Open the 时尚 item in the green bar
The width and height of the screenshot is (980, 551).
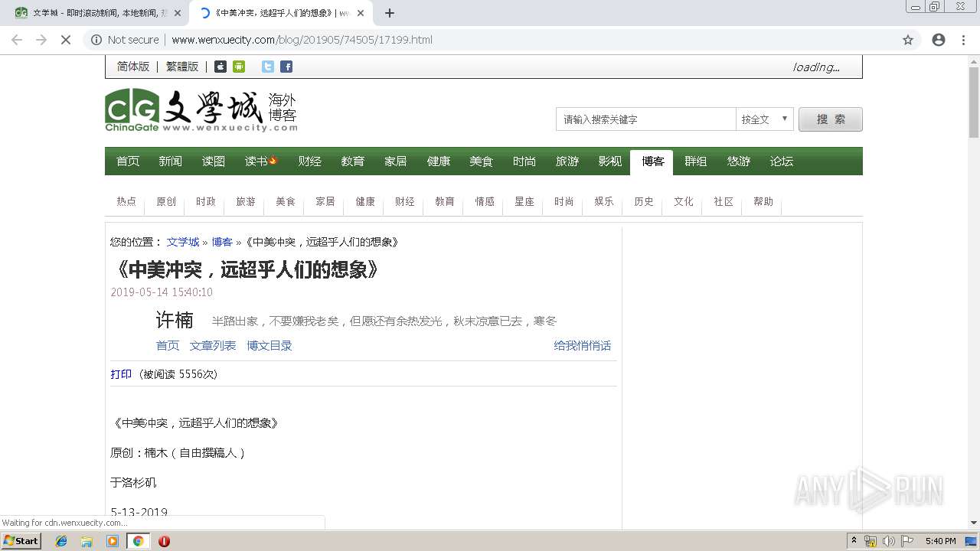tap(524, 161)
